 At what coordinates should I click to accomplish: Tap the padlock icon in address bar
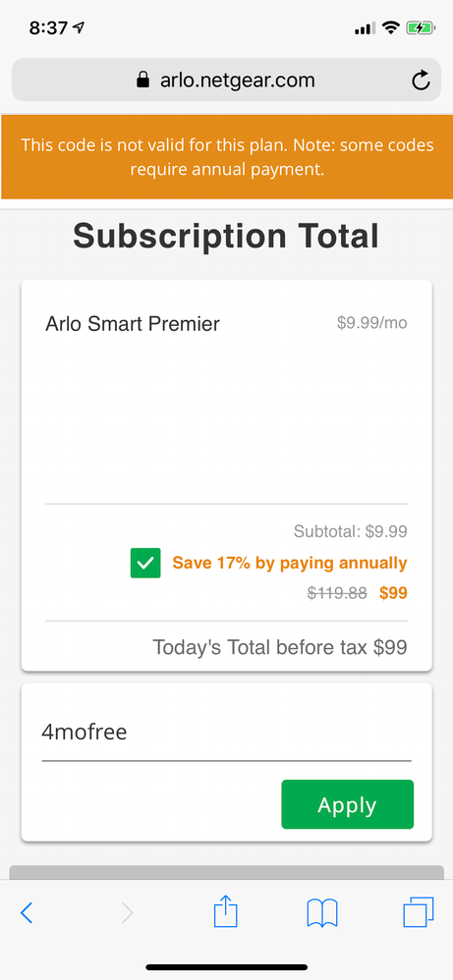point(143,80)
